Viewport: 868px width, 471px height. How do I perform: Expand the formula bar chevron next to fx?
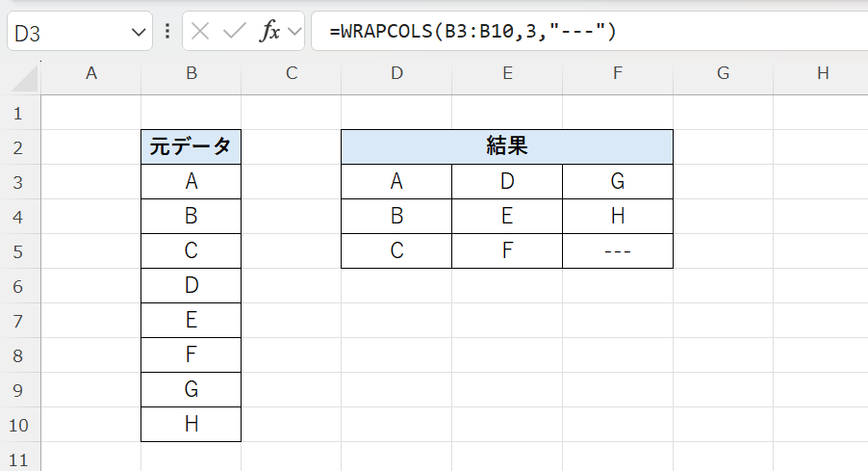pos(294,32)
